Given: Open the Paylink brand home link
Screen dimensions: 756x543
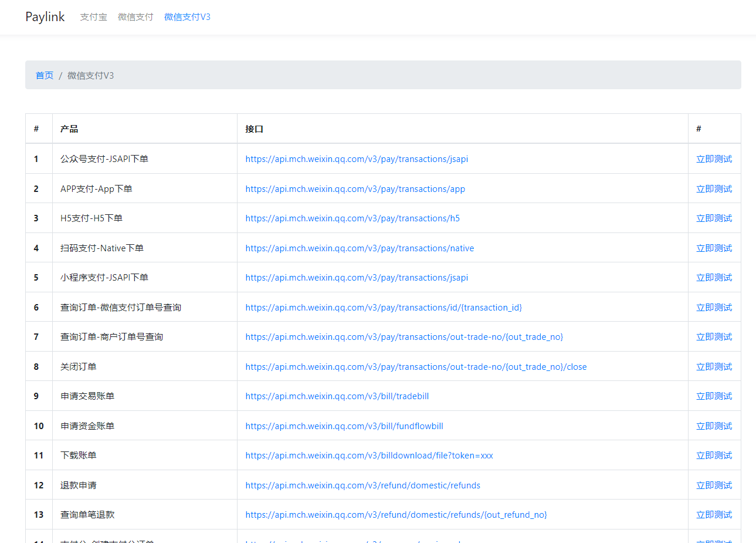Looking at the screenshot, I should (x=45, y=17).
